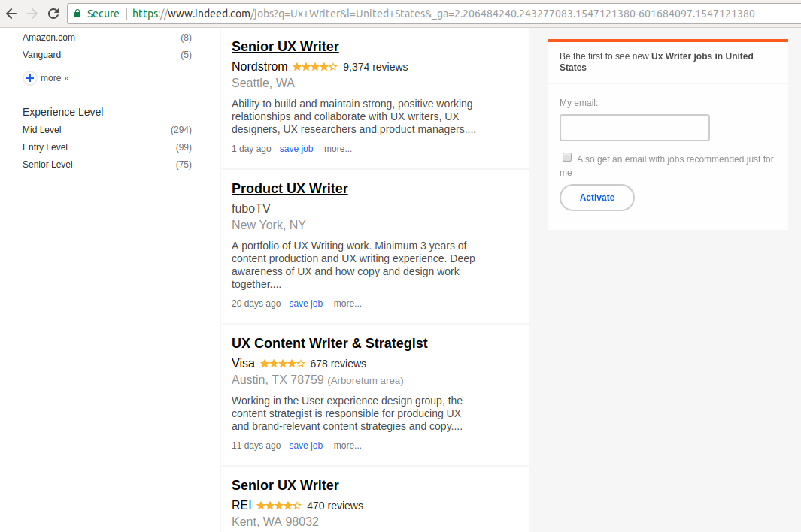The height and width of the screenshot is (532, 801).
Task: Expand Visa job details via more...
Action: 347,445
